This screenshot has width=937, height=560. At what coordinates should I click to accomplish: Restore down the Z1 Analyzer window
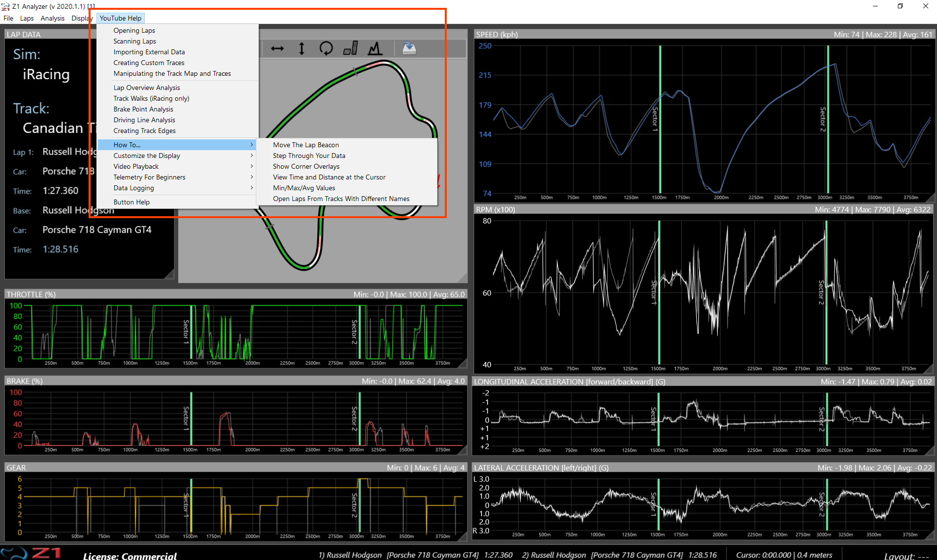[900, 6]
